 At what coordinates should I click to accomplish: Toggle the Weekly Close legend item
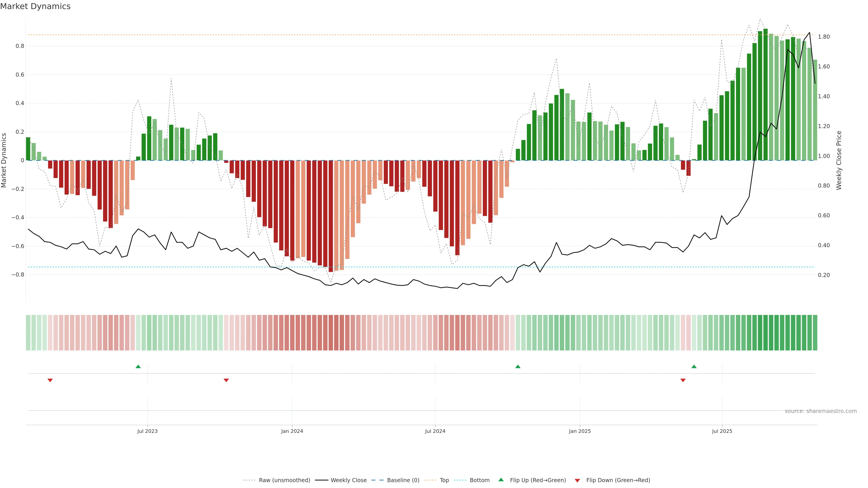point(348,480)
